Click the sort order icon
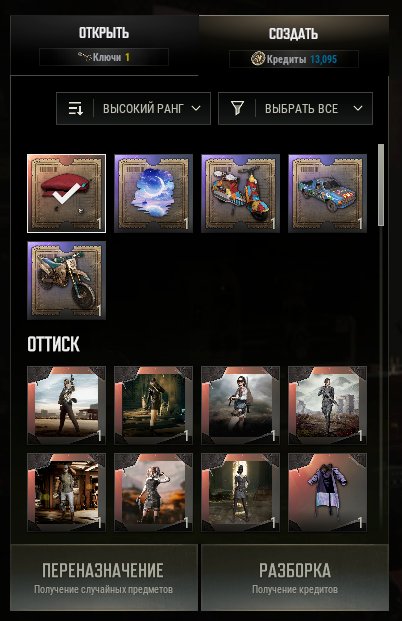The height and width of the screenshot is (621, 402). (75, 109)
